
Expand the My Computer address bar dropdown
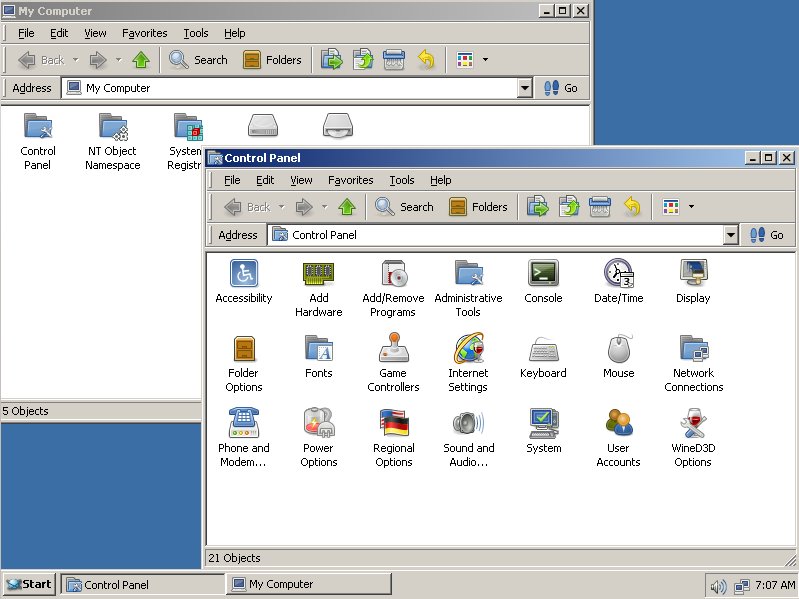tap(525, 88)
